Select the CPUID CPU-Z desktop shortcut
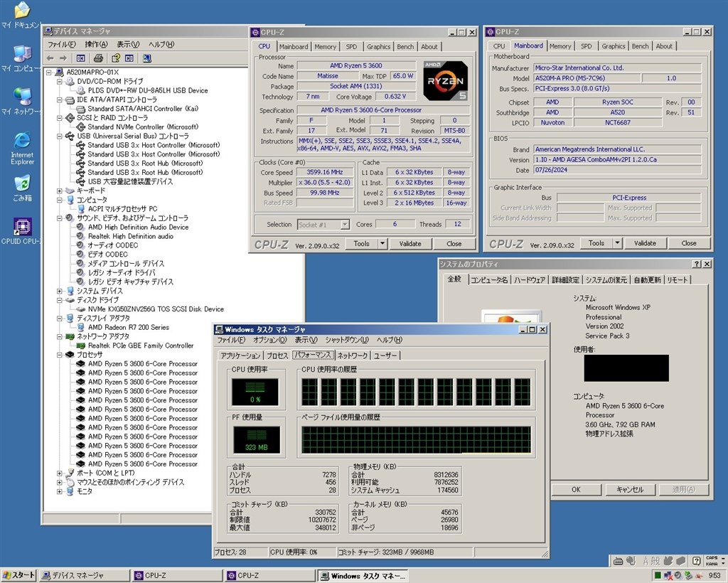This screenshot has height=583, width=728. tap(21, 230)
